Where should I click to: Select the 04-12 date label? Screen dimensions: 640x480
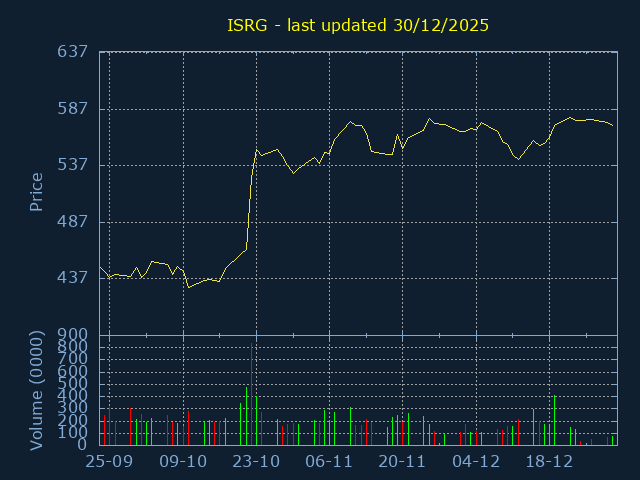pyautogui.click(x=476, y=462)
